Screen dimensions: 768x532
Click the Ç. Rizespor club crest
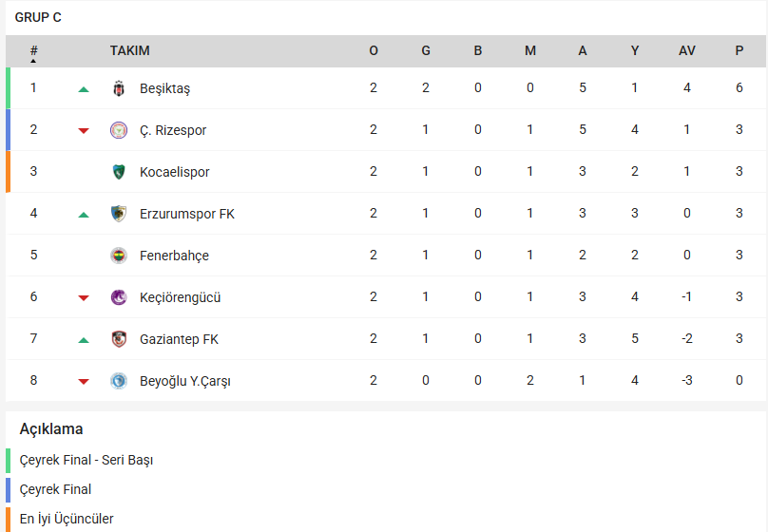[x=118, y=130]
